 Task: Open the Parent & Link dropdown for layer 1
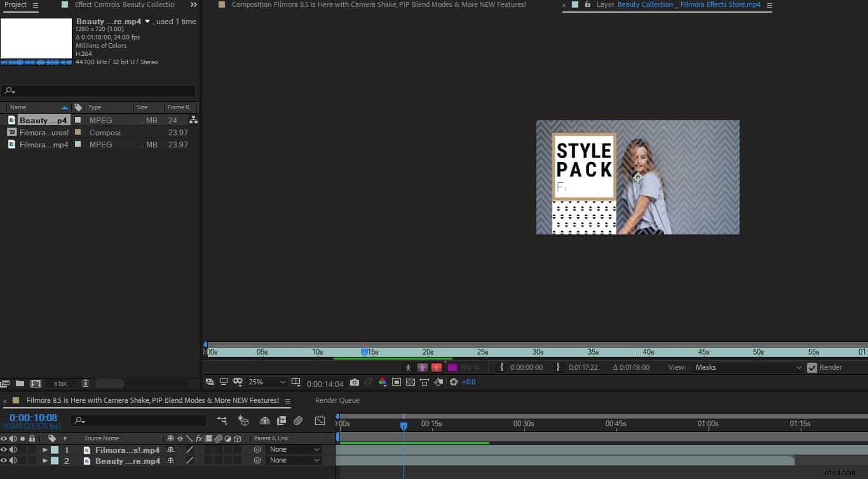[x=294, y=450]
